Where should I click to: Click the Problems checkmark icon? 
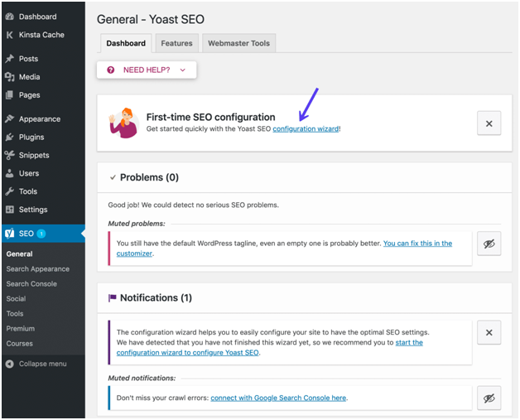pos(113,177)
